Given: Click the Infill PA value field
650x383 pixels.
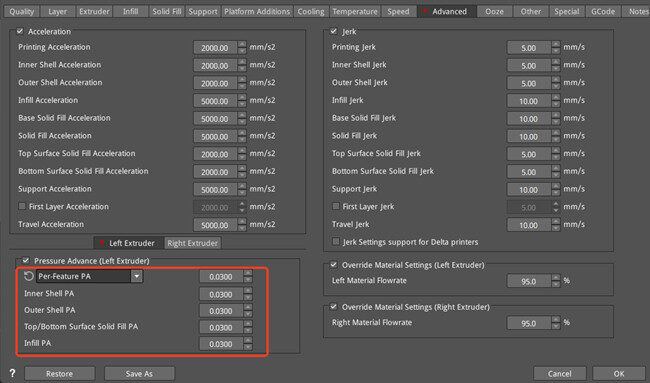Looking at the screenshot, I should click(x=221, y=344).
